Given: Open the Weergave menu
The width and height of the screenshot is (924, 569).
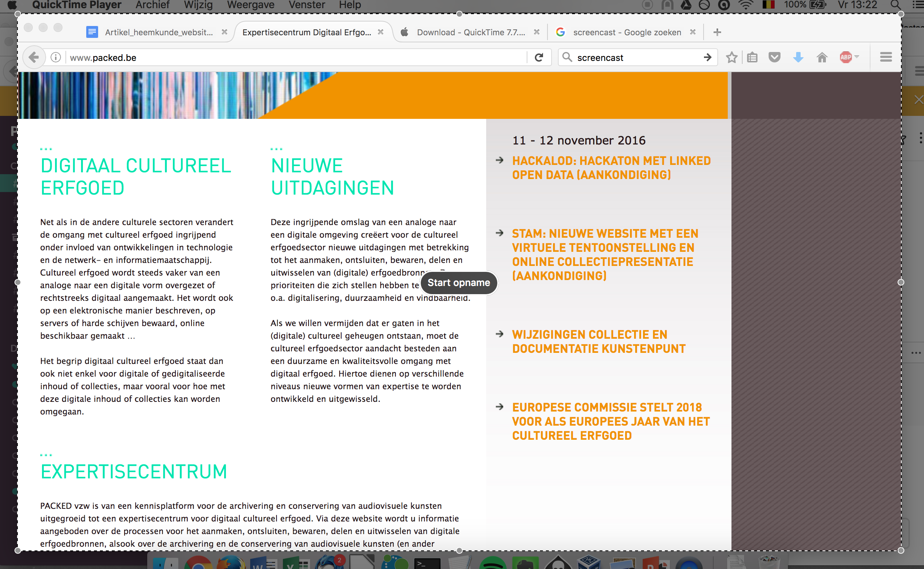Looking at the screenshot, I should click(251, 5).
